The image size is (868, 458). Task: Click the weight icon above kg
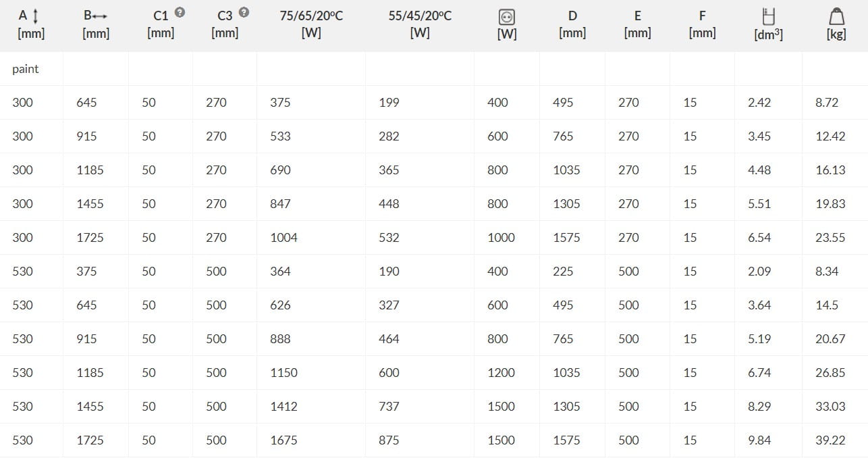point(836,16)
